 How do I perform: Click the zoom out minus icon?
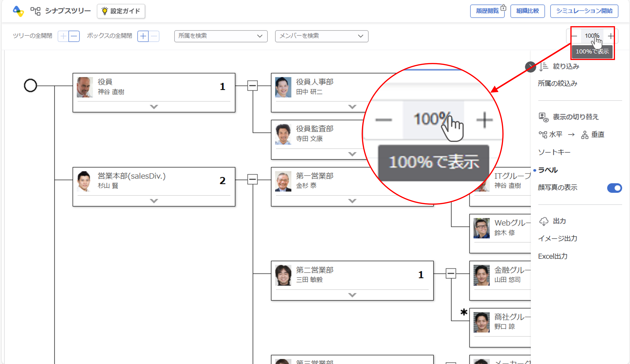[574, 36]
